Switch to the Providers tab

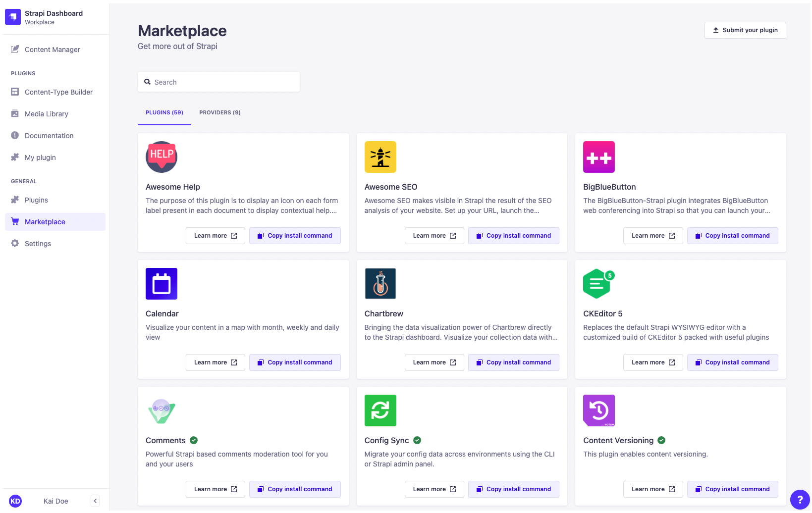click(219, 112)
